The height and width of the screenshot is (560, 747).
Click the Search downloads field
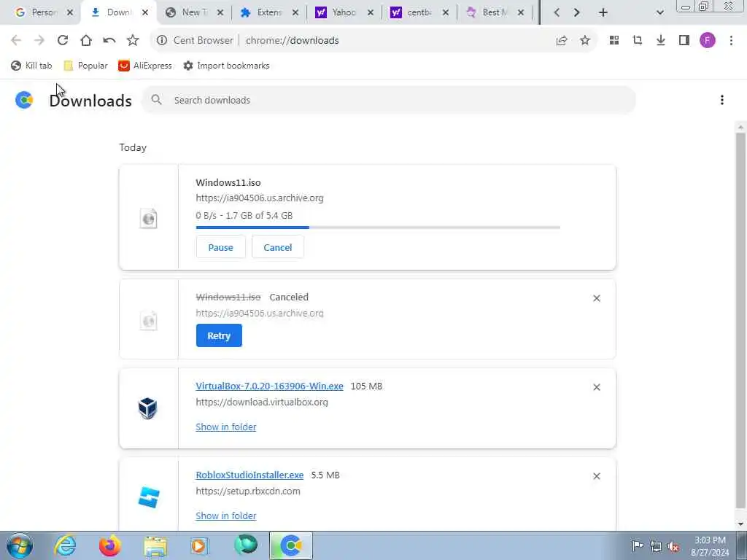pyautogui.click(x=388, y=100)
